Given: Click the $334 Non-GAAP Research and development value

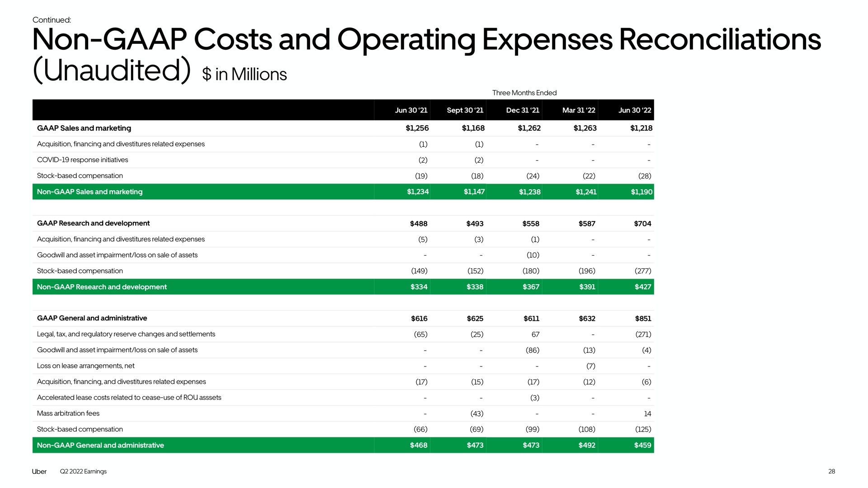Looking at the screenshot, I should tap(419, 287).
